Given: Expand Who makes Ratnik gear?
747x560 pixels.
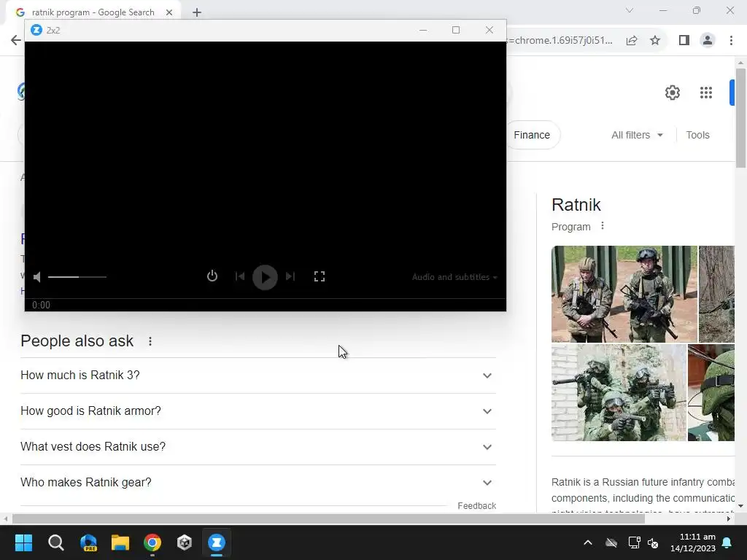Looking at the screenshot, I should tap(258, 483).
